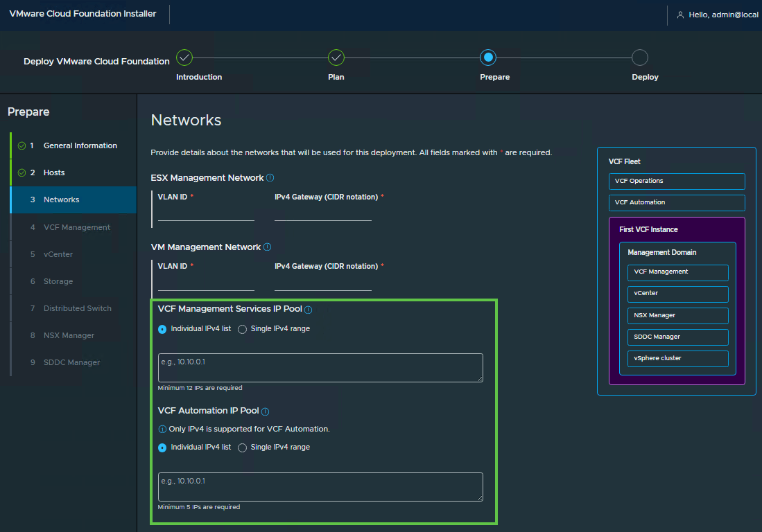762x532 pixels.
Task: Go to Distributed Switch step in sidebar
Action: [73, 308]
